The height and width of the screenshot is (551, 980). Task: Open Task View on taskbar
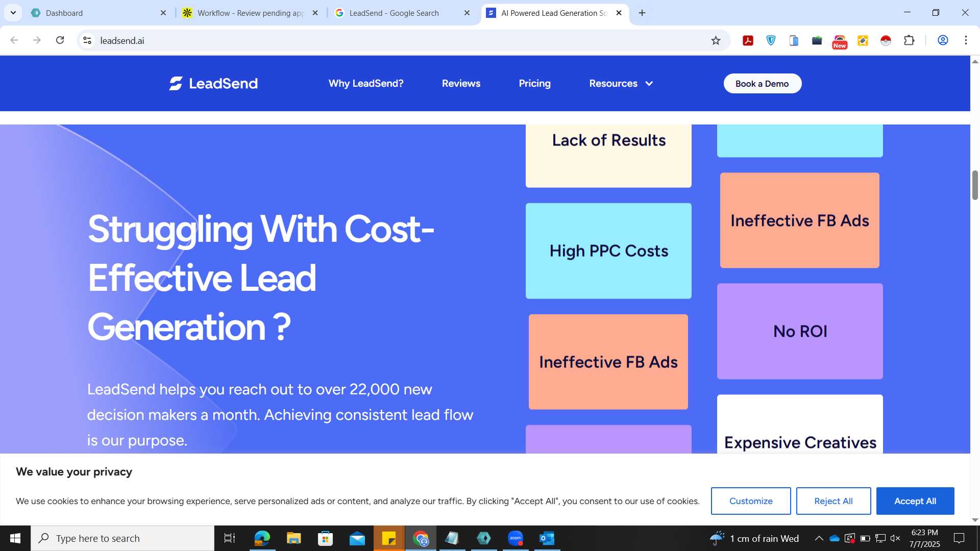(230, 538)
